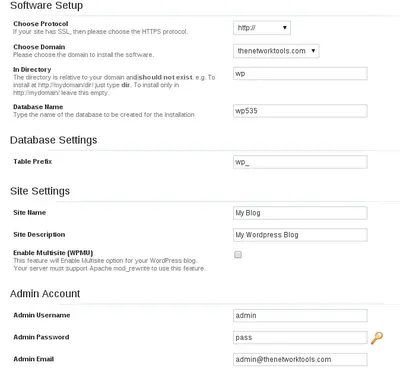Open the Choose Domain dropdown
Screen dimensions: 400x372
(276, 51)
